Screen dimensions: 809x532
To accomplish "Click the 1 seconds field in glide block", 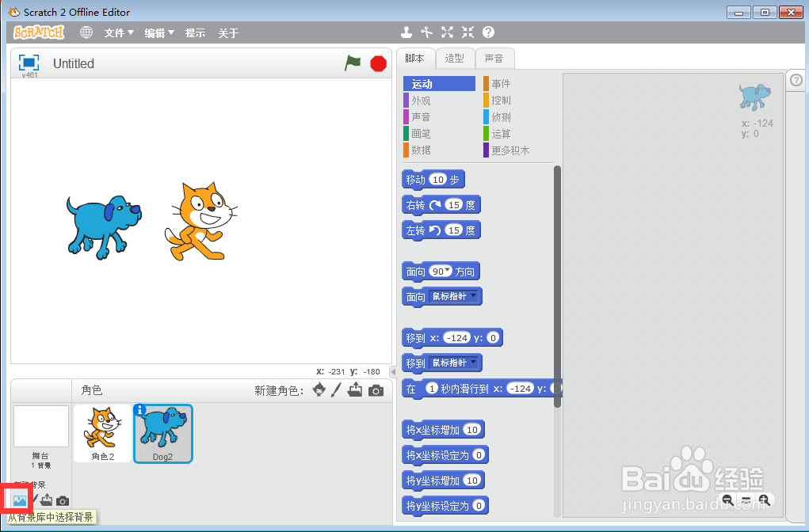I will [x=432, y=388].
